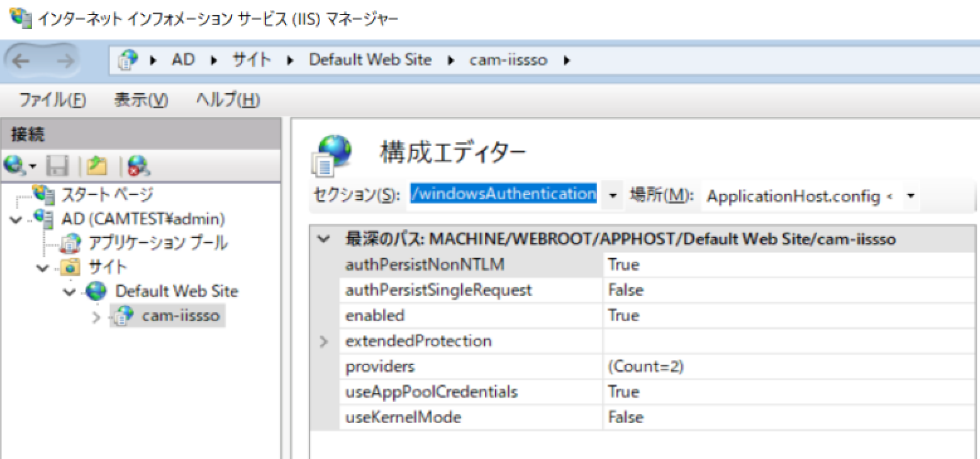Select the スタート ページ tree node
The height and width of the screenshot is (459, 980).
(106, 195)
